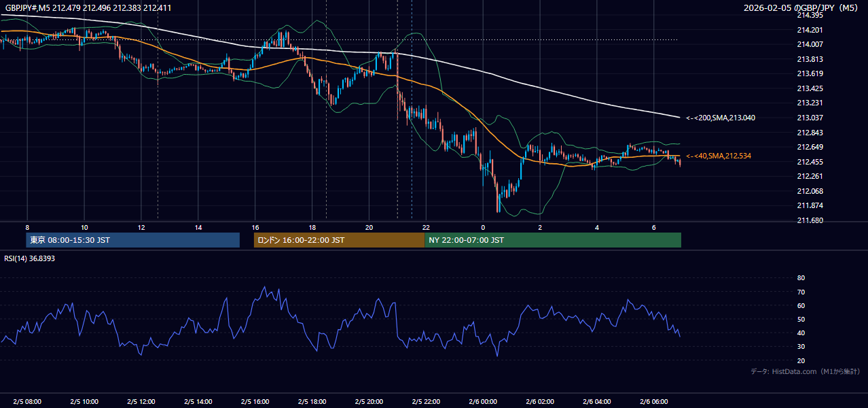Click the 2/5 22:00 date label
868x408 pixels.
tap(426, 401)
